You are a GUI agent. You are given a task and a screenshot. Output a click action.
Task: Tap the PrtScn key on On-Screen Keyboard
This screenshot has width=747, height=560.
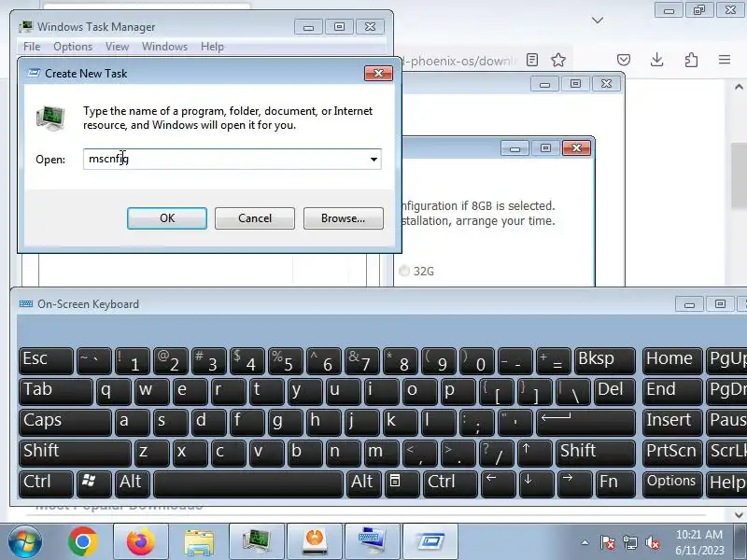click(x=672, y=453)
